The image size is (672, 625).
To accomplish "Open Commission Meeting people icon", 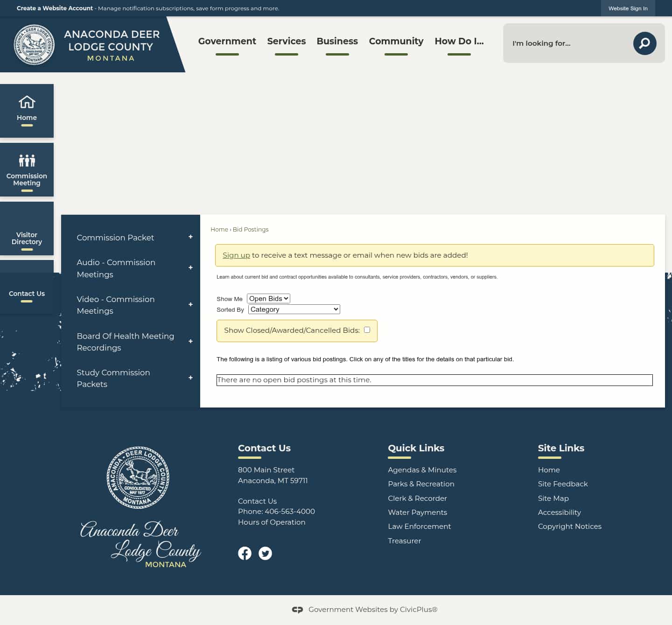I will (x=27, y=161).
